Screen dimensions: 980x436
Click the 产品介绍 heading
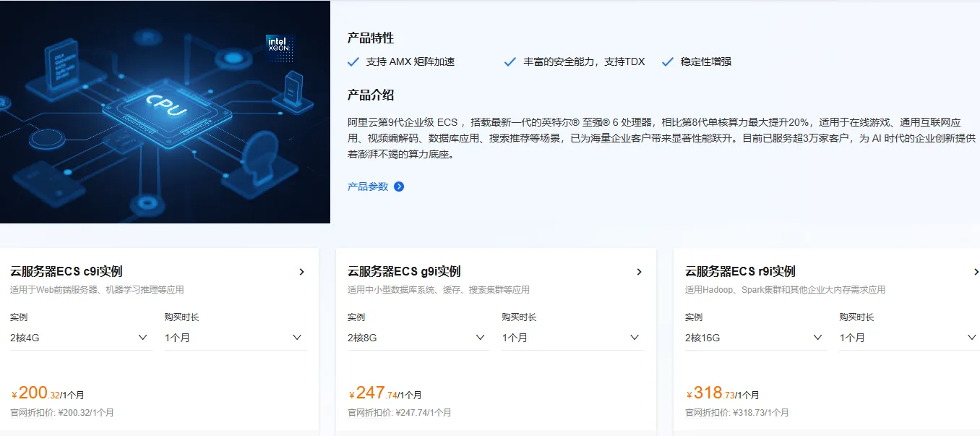pyautogui.click(x=371, y=95)
